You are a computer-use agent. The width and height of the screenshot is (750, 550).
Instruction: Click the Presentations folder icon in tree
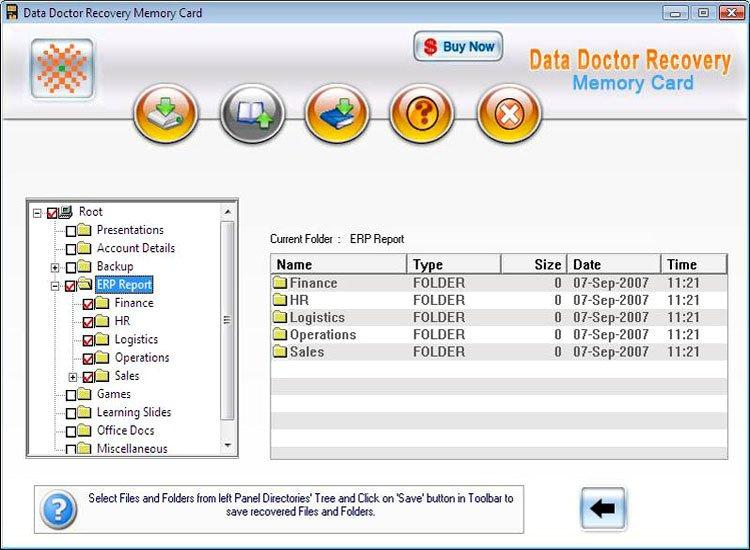(x=84, y=230)
